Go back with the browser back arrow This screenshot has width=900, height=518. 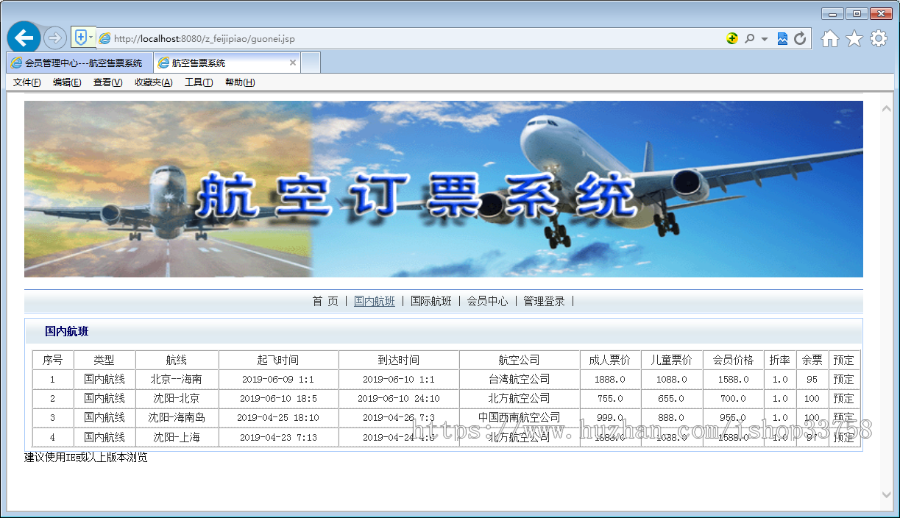(x=24, y=38)
